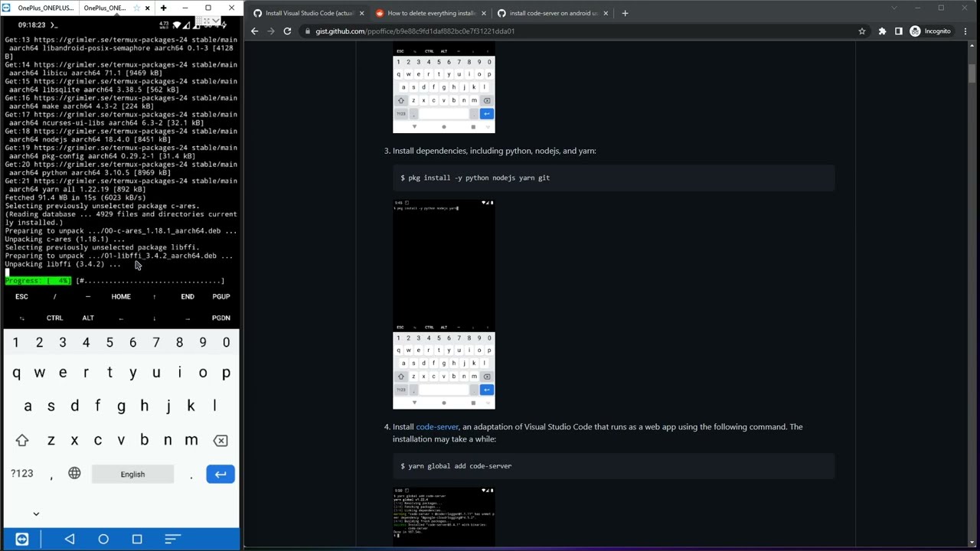Click the browser page vertical scrollbar
The image size is (980, 551).
[x=972, y=73]
